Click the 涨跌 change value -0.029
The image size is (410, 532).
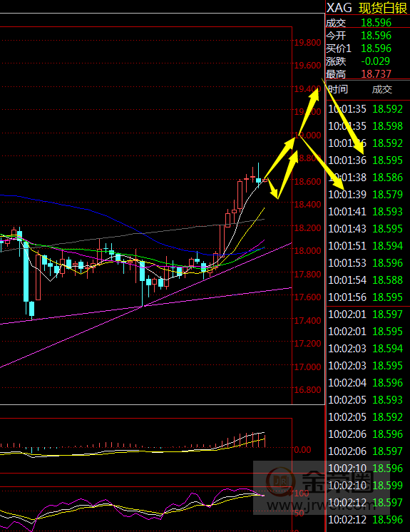coord(375,61)
